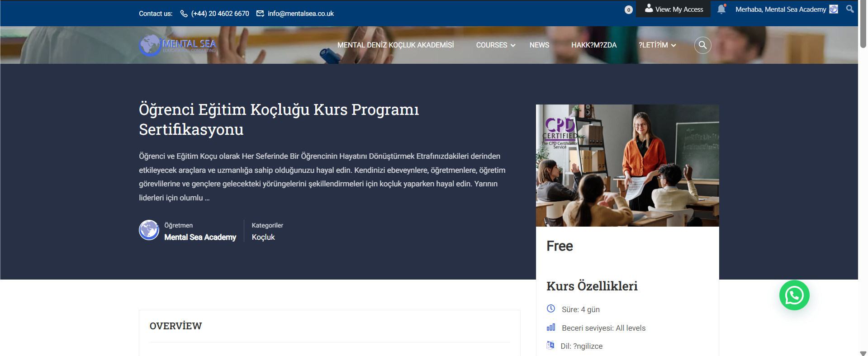
Task: Click the Öğretmen label
Action: (x=178, y=225)
